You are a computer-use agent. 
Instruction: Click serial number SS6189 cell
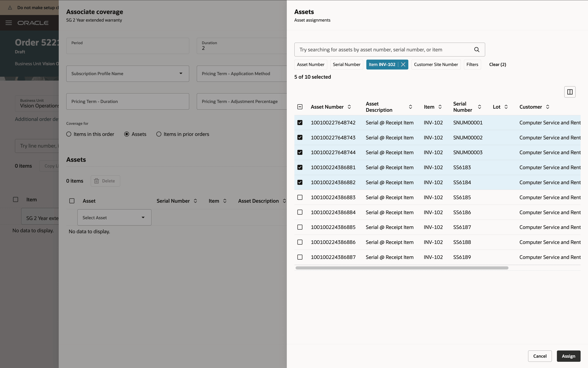tap(462, 257)
